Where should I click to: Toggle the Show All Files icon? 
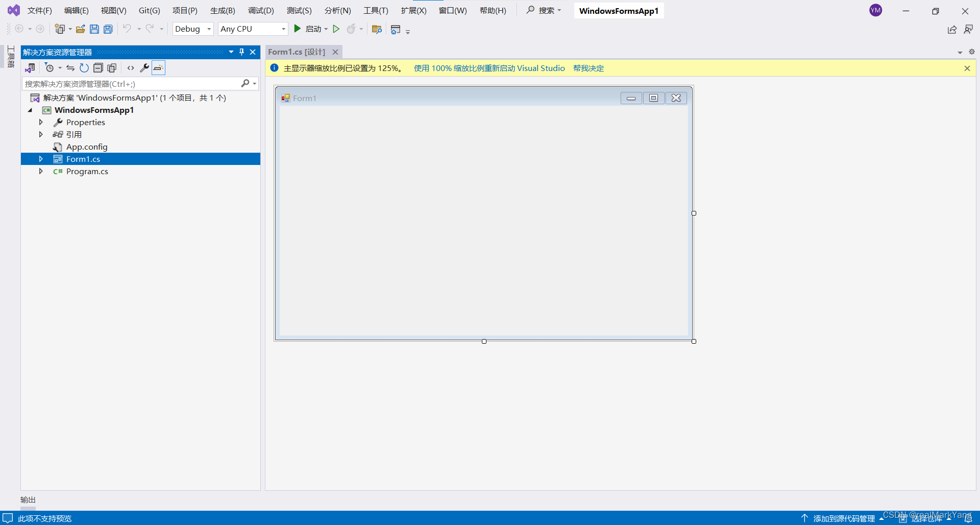112,68
